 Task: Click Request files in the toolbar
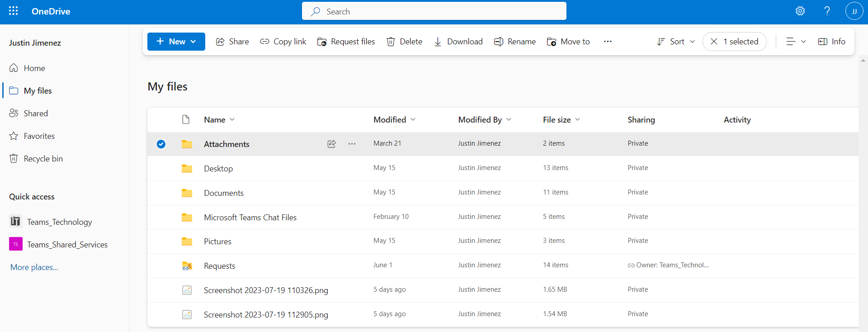point(346,42)
